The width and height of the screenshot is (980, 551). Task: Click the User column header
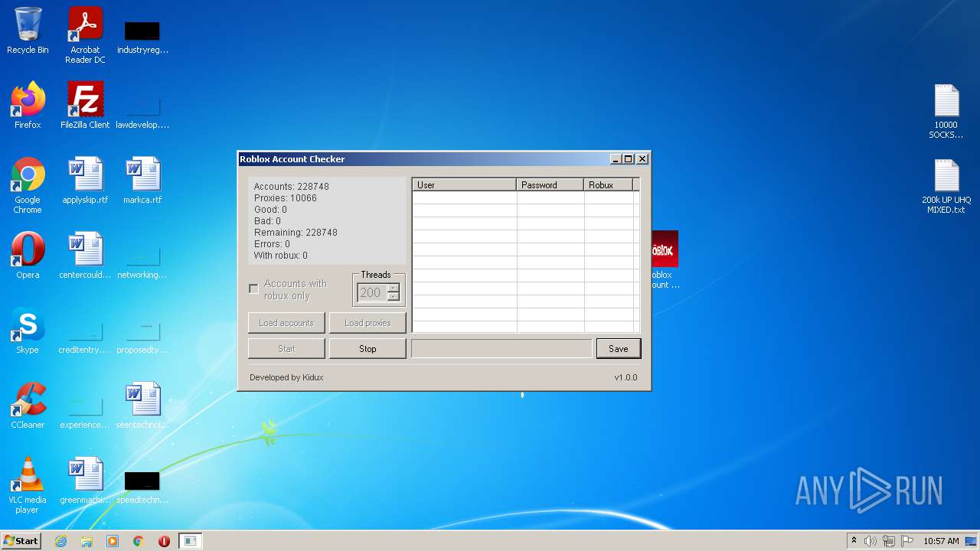coord(464,185)
